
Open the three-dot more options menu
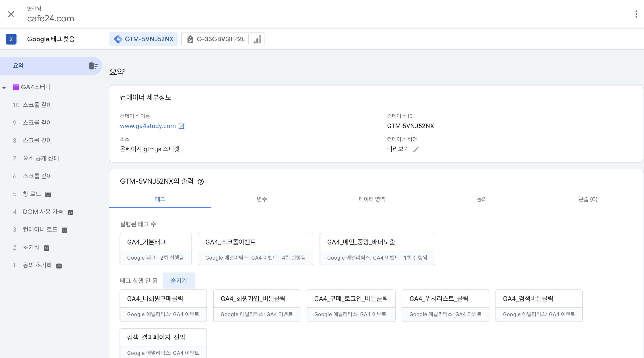click(636, 14)
